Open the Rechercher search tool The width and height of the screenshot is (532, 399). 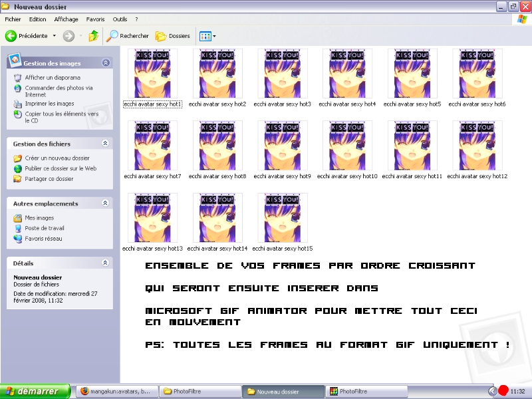click(x=127, y=36)
